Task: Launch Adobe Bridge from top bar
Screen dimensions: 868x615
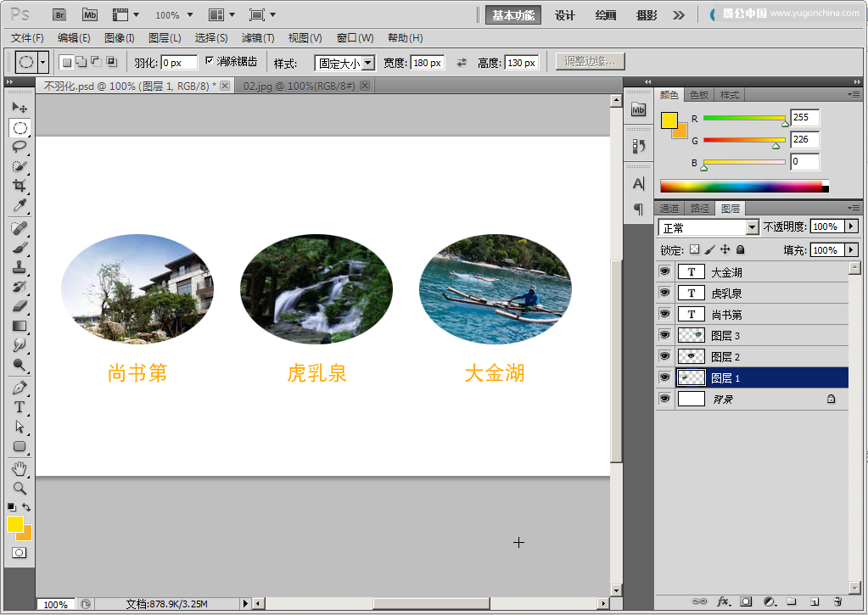Action: click(59, 15)
